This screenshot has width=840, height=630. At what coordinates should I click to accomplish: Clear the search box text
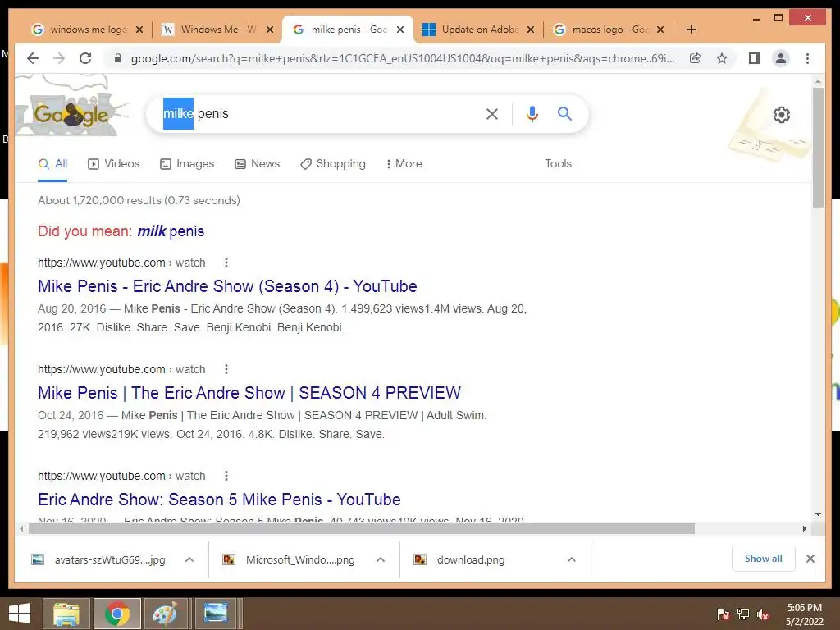[492, 113]
